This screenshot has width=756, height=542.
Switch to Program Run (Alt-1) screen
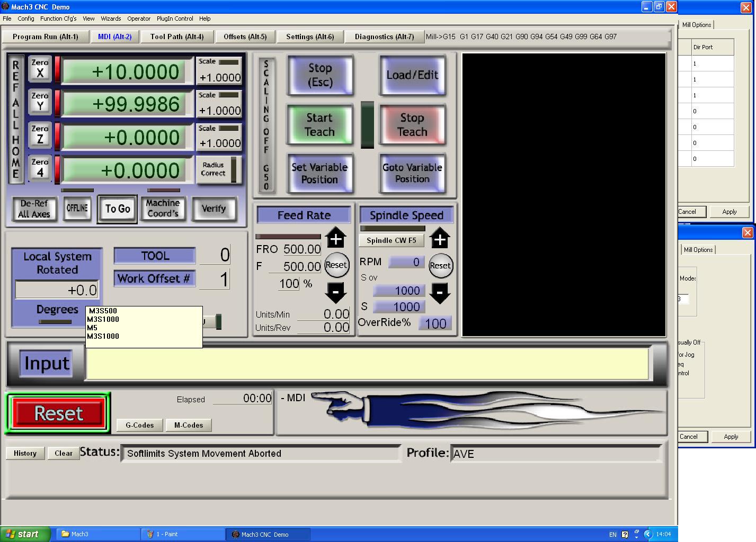pos(46,37)
